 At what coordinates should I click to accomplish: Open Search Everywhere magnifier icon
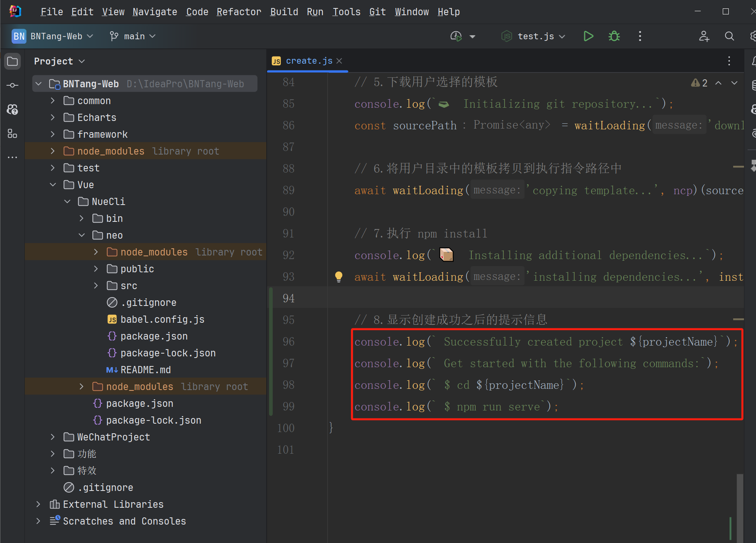tap(729, 36)
